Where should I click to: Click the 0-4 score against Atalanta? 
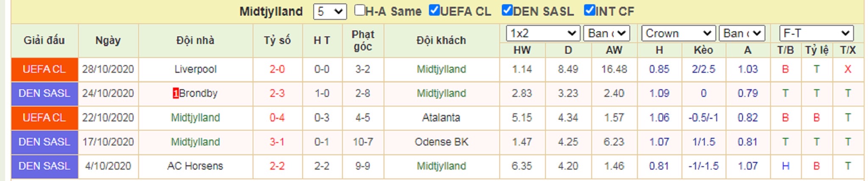[x=277, y=118]
